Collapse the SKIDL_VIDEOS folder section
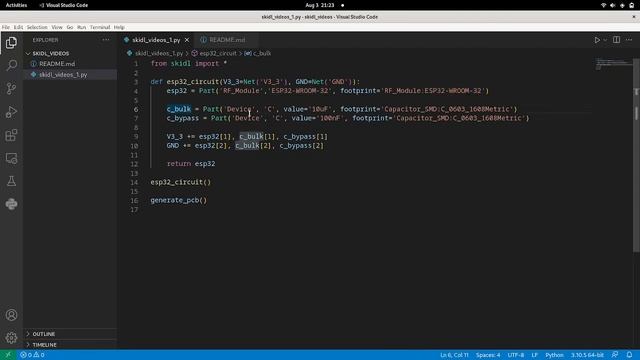640x360 pixels. (x=51, y=53)
